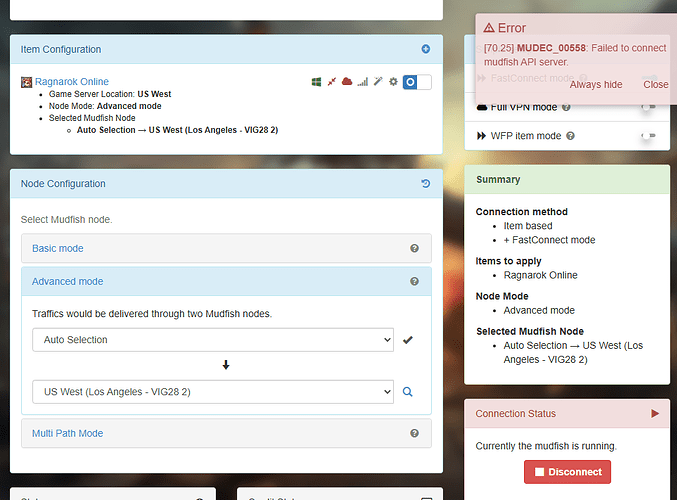Open the gear settings icon for Ragnarok Online
The height and width of the screenshot is (500, 677).
pos(393,82)
